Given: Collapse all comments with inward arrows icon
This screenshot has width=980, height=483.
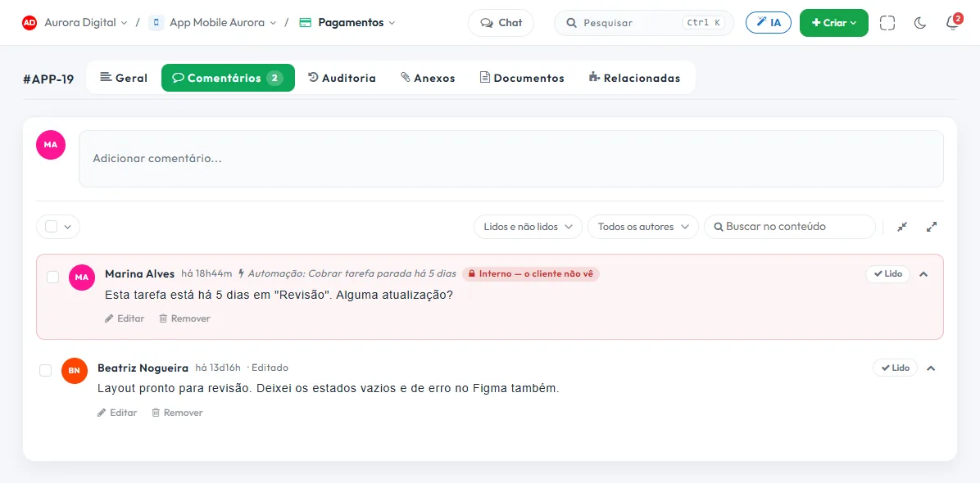Looking at the screenshot, I should (x=902, y=227).
